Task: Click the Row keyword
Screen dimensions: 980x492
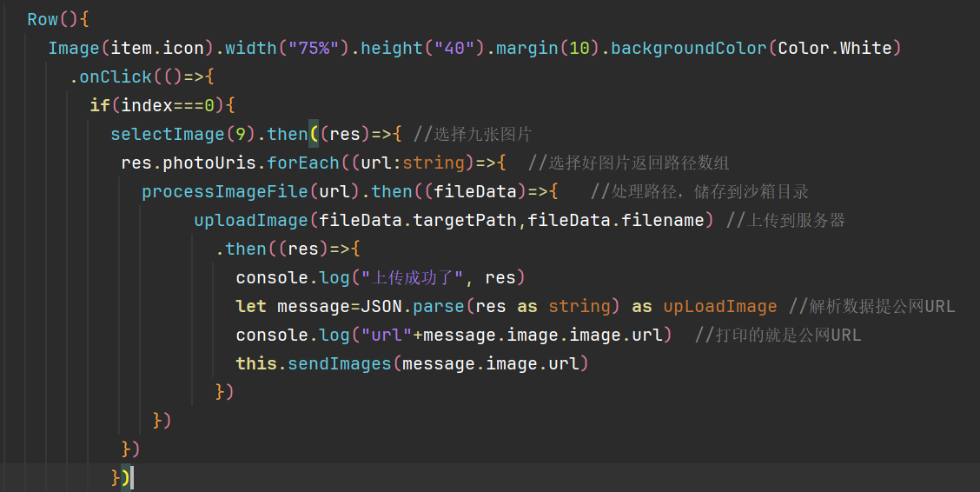Action: [x=43, y=19]
